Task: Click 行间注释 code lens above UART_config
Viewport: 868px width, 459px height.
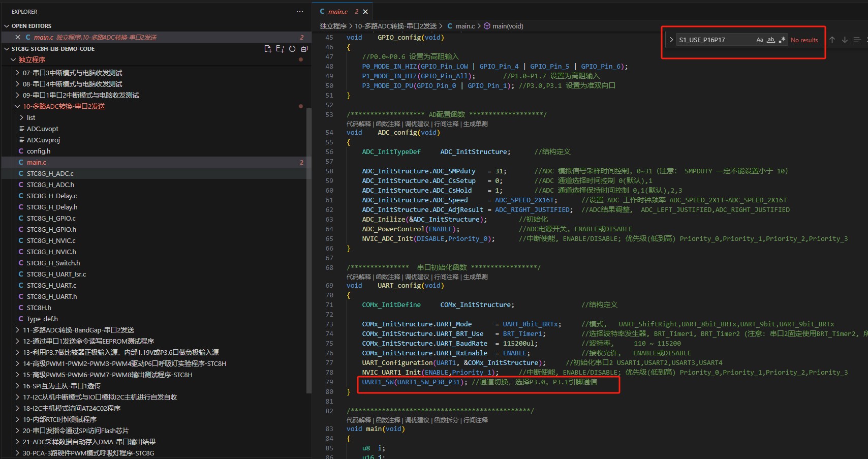Action: pyautogui.click(x=446, y=277)
